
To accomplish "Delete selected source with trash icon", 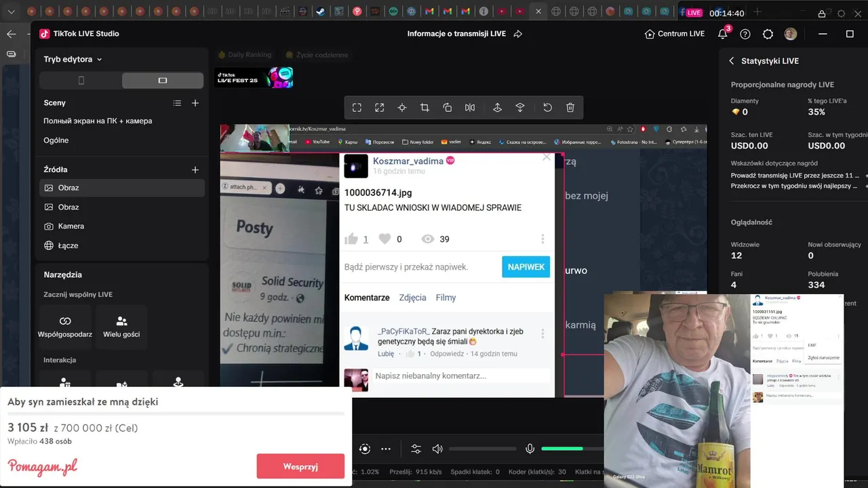I will pyautogui.click(x=570, y=108).
